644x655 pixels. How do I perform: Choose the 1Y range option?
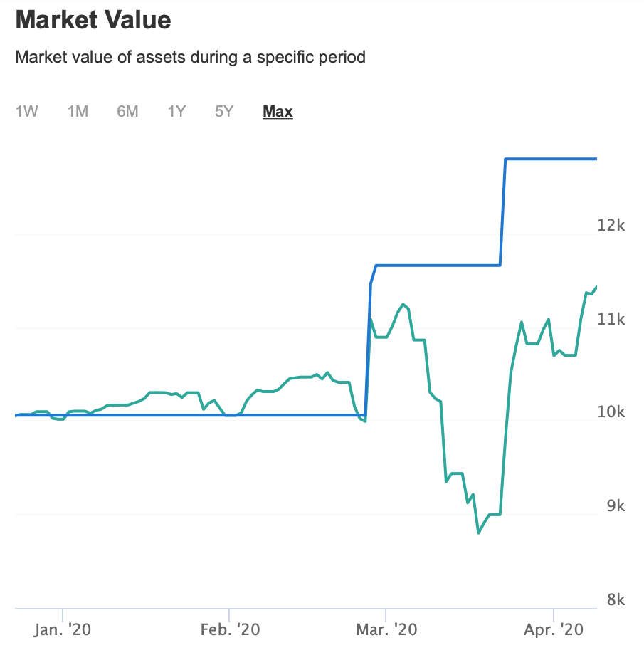click(176, 112)
